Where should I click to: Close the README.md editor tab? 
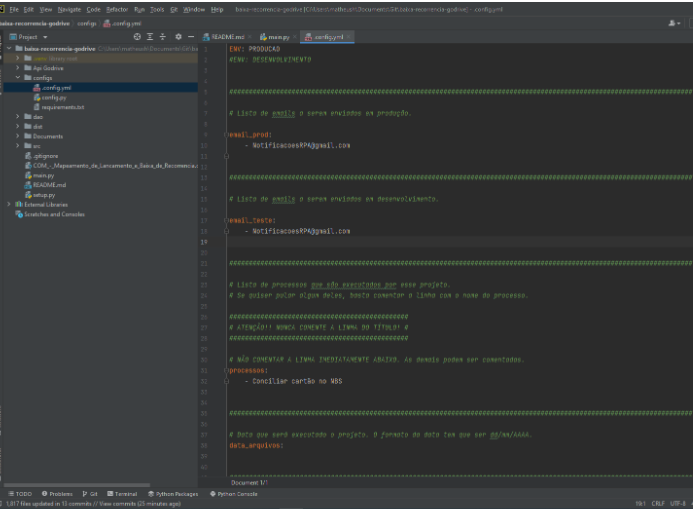click(x=250, y=37)
